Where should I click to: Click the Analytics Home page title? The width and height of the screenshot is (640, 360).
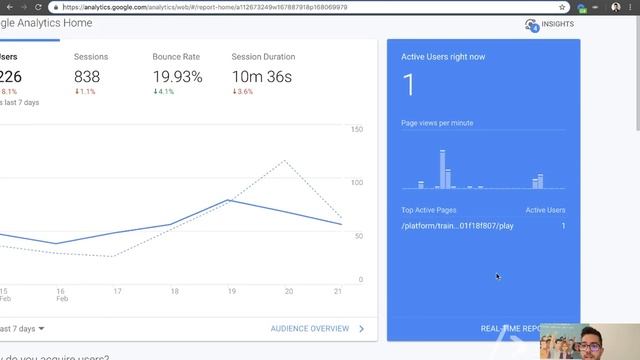click(46, 23)
